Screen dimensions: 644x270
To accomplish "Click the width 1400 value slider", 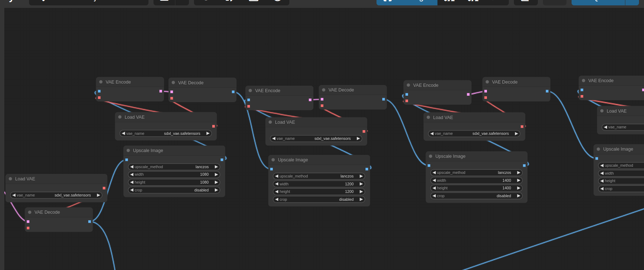I will pos(476,181).
